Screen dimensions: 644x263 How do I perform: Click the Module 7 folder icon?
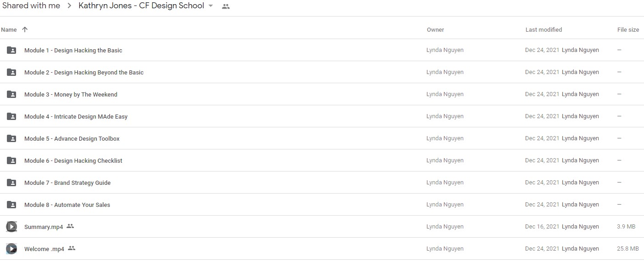(x=11, y=183)
